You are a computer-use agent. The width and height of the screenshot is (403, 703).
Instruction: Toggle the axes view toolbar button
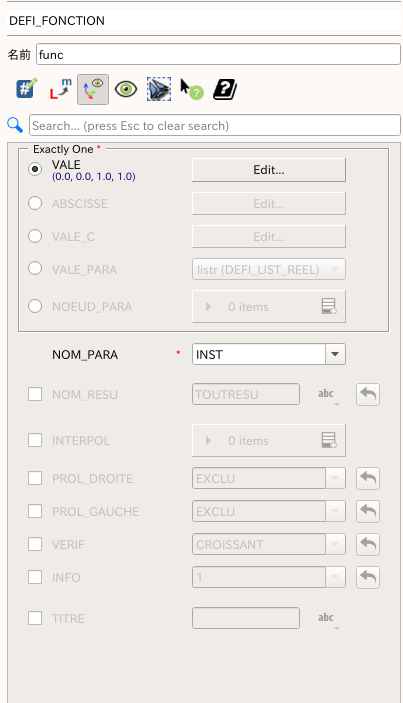pyautogui.click(x=93, y=89)
